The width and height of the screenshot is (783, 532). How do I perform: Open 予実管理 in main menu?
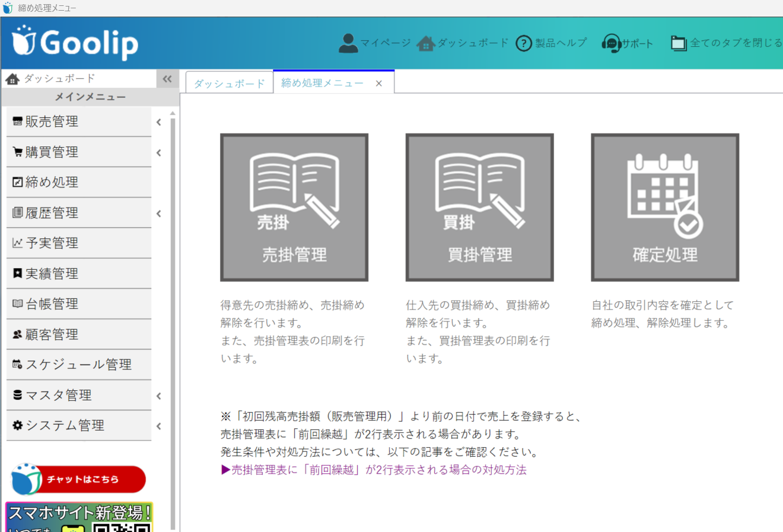79,243
